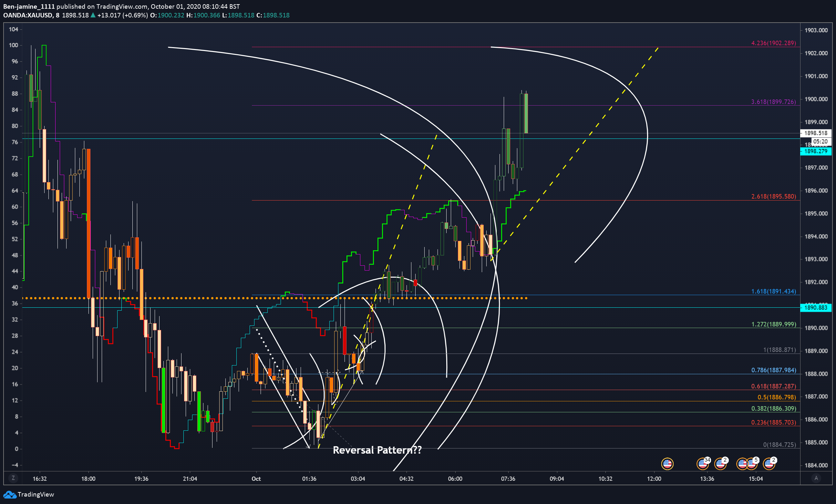Open the timezone Z button

[x=13, y=478]
